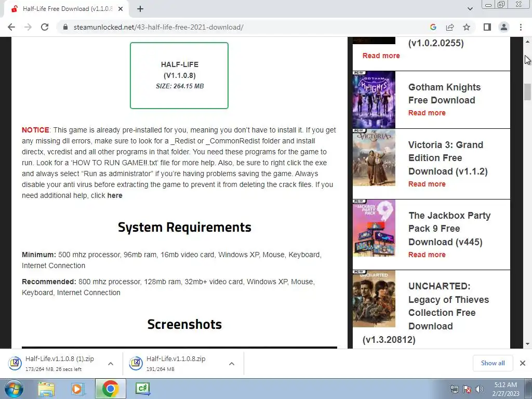Share this page using share icon

(x=450, y=27)
